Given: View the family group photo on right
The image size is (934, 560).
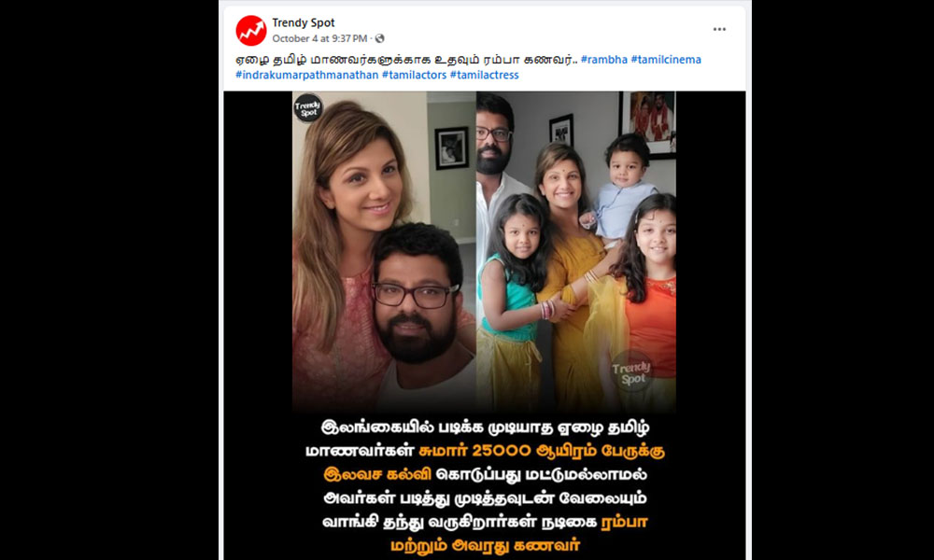Looking at the screenshot, I should pyautogui.click(x=575, y=252).
